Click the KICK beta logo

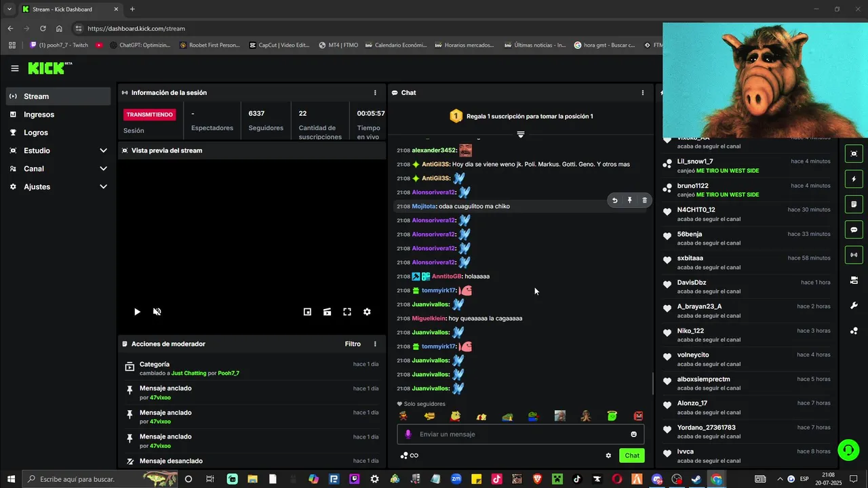[x=50, y=68]
